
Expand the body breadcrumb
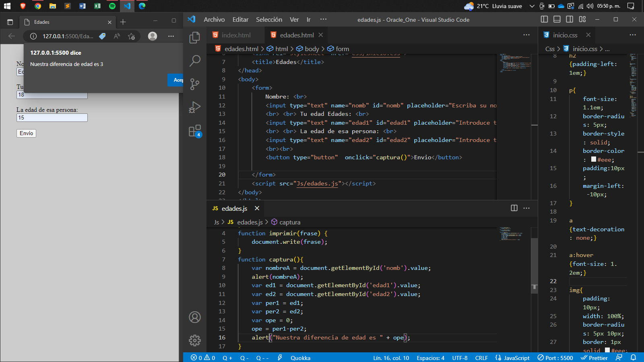pyautogui.click(x=308, y=49)
